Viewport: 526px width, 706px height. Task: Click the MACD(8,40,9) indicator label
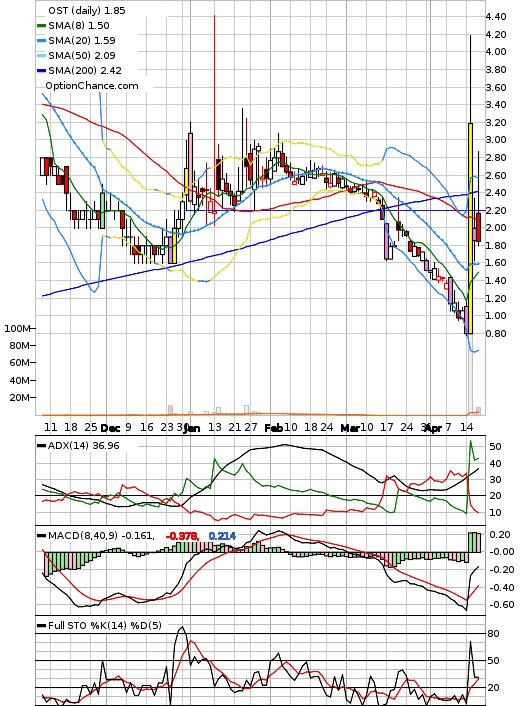[x=83, y=536]
